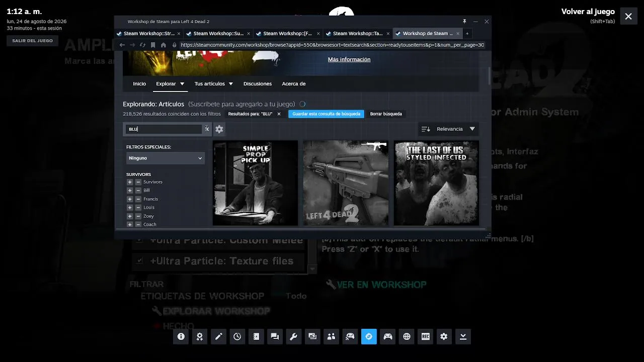Open the screenshots gallery icon

[312, 336]
